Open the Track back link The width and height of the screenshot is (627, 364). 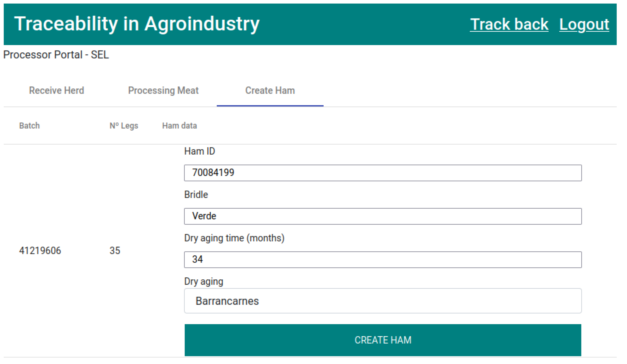click(509, 24)
